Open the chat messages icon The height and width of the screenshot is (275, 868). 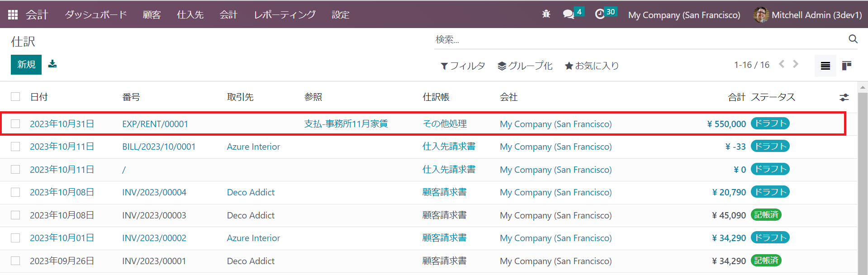click(x=568, y=14)
